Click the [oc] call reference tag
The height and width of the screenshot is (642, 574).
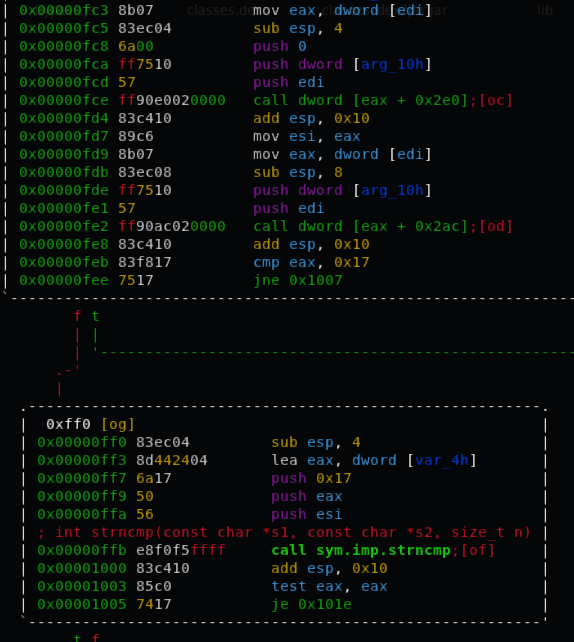click(x=496, y=100)
